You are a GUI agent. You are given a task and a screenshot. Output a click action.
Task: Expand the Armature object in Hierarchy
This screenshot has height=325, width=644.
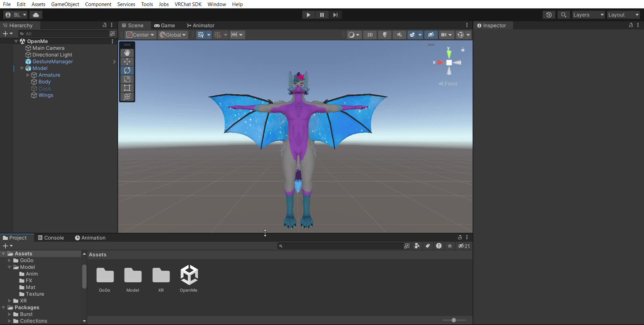[x=28, y=75]
